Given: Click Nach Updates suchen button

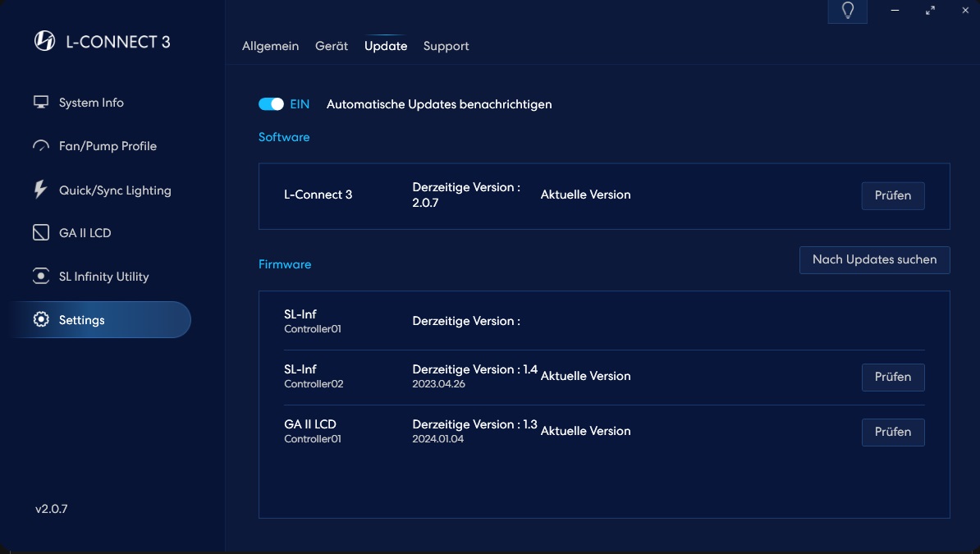Looking at the screenshot, I should click(874, 259).
